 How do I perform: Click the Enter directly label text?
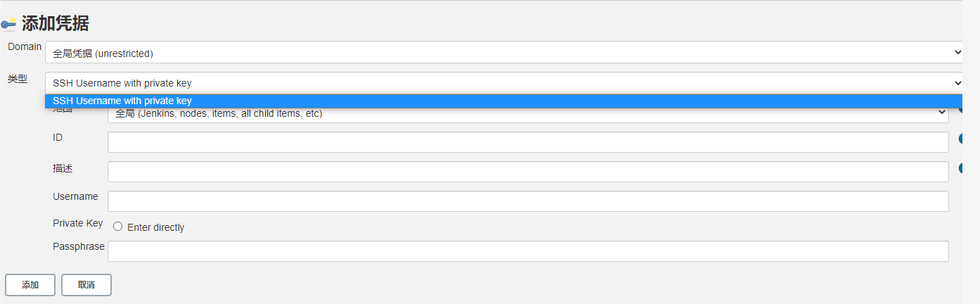155,227
